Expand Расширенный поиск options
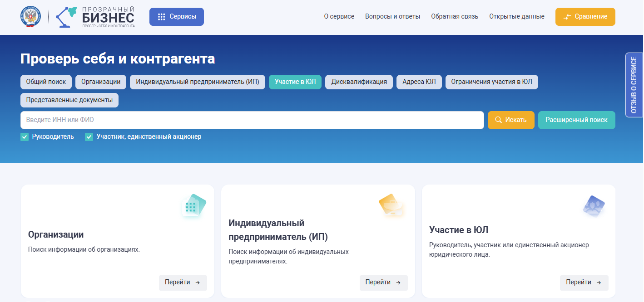 (576, 120)
